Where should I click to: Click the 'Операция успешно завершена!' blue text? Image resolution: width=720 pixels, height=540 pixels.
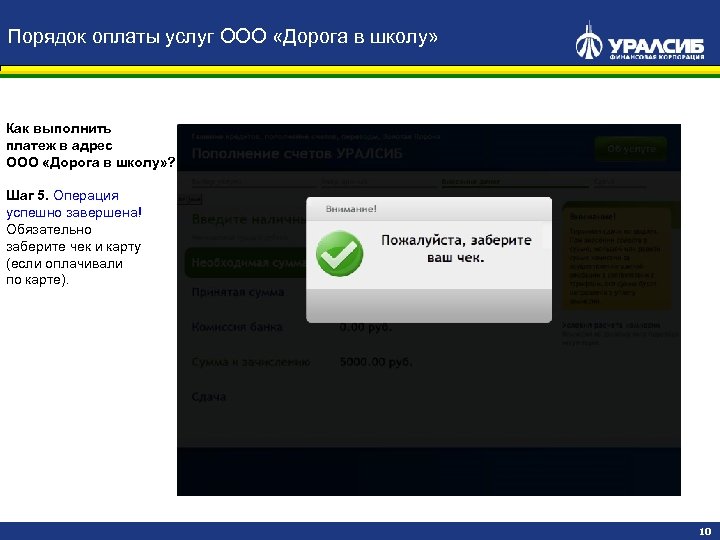74,204
